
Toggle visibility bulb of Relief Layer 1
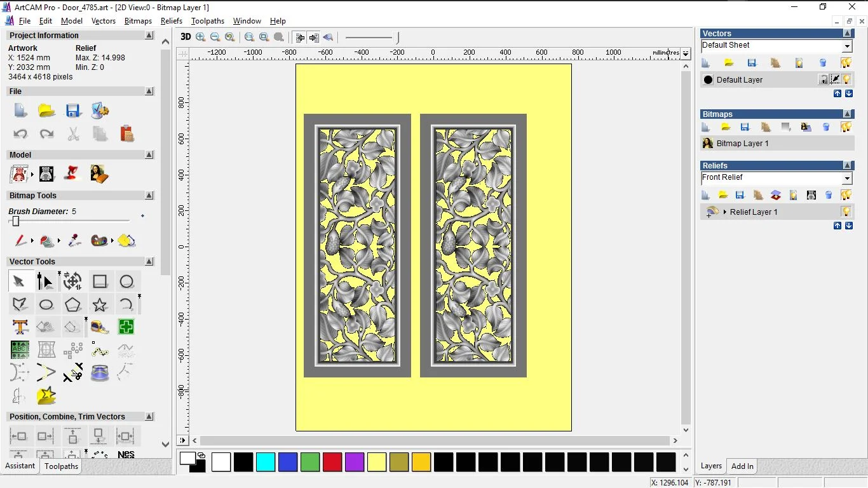tap(846, 212)
